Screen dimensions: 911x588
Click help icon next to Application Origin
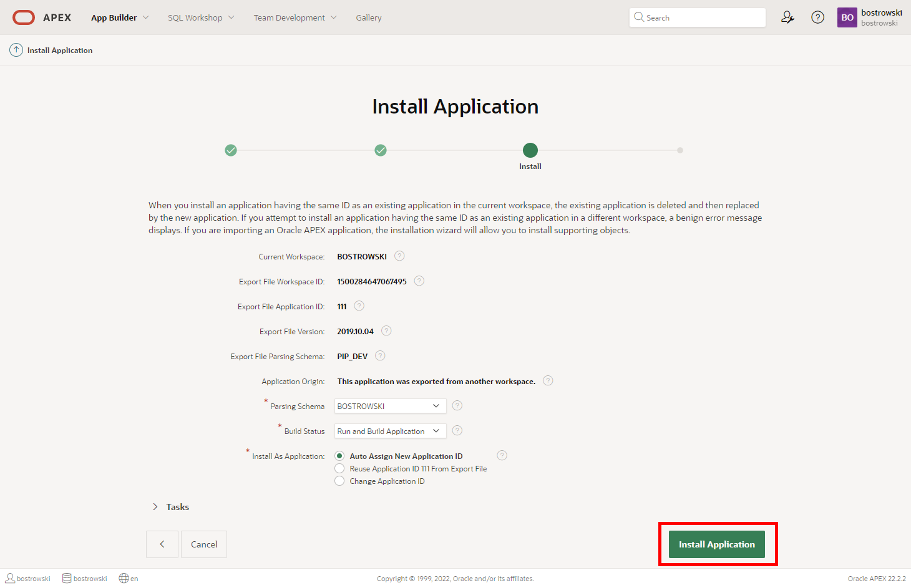pos(548,381)
